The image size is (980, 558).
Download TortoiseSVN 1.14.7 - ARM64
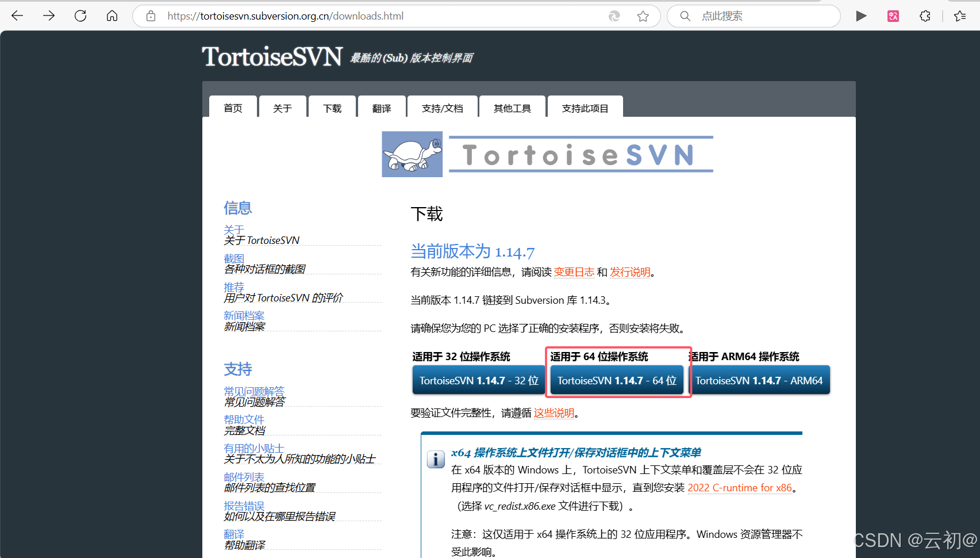[759, 380]
